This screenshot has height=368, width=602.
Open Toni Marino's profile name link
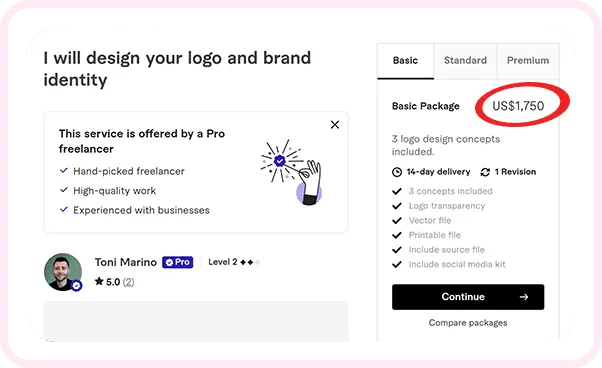click(126, 262)
